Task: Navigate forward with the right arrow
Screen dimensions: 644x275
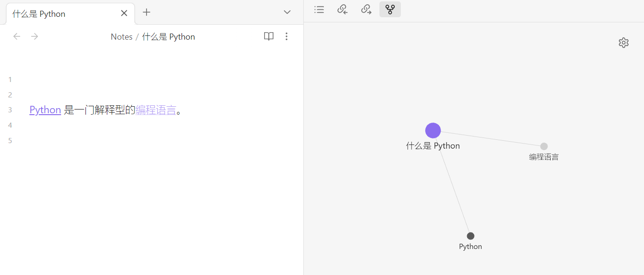Action: click(x=35, y=36)
